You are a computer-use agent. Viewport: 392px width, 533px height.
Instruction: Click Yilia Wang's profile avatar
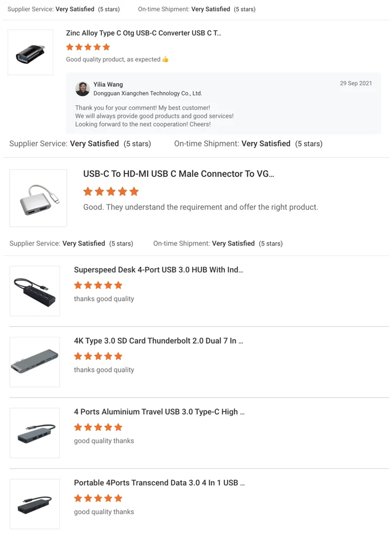coord(83,88)
